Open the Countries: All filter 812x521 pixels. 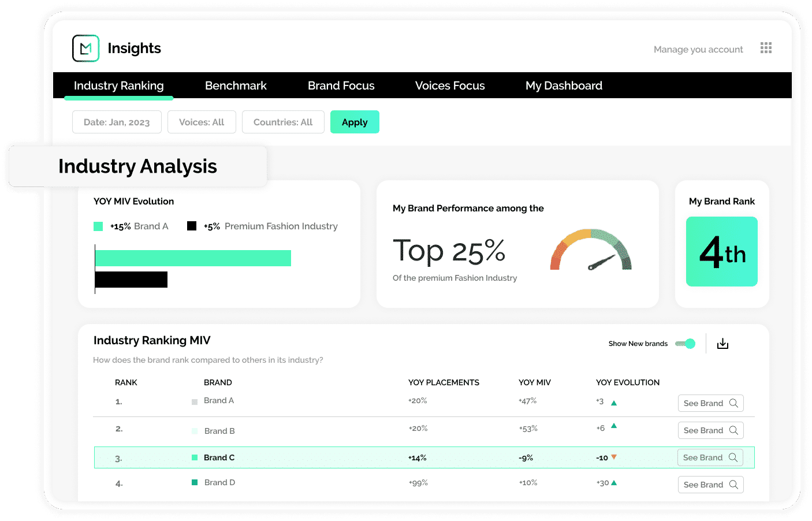point(283,122)
